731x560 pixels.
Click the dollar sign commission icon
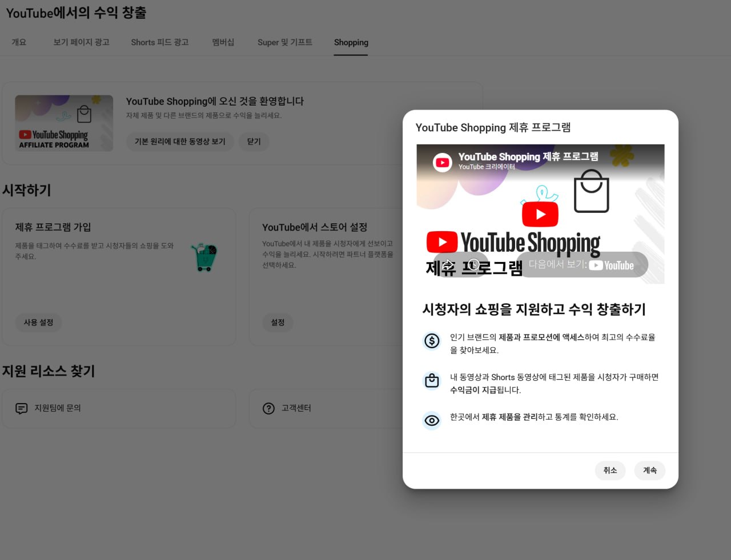click(x=432, y=341)
